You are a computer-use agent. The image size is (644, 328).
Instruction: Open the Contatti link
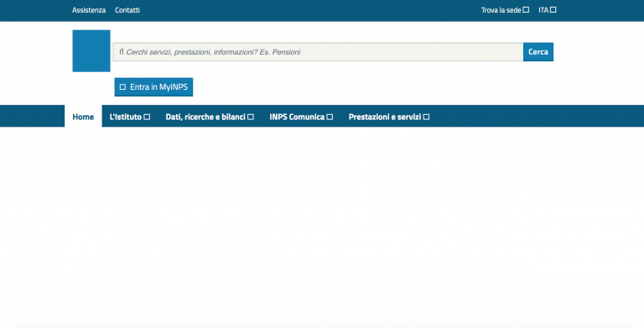click(x=127, y=10)
